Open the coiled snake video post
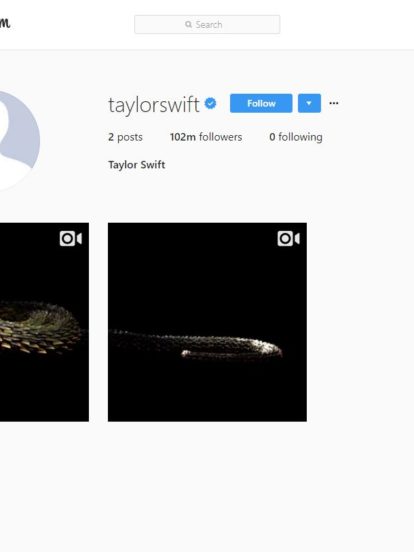The image size is (414, 552). click(x=44, y=322)
